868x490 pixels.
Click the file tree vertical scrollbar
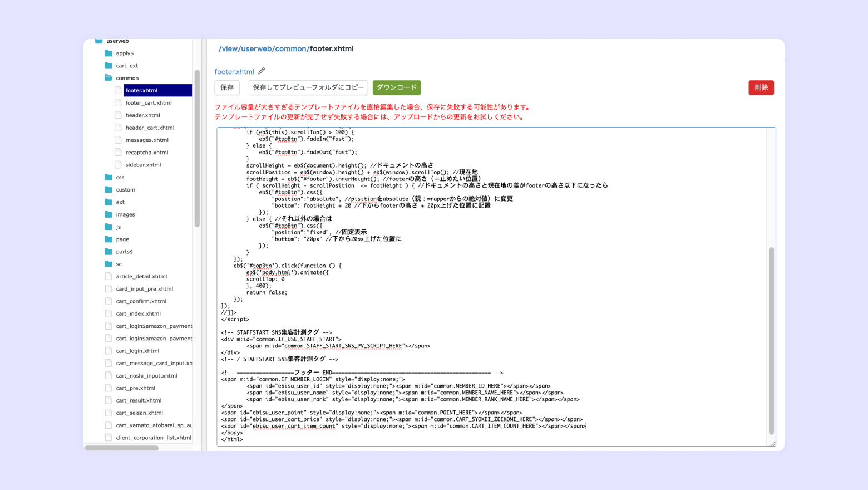click(x=197, y=148)
